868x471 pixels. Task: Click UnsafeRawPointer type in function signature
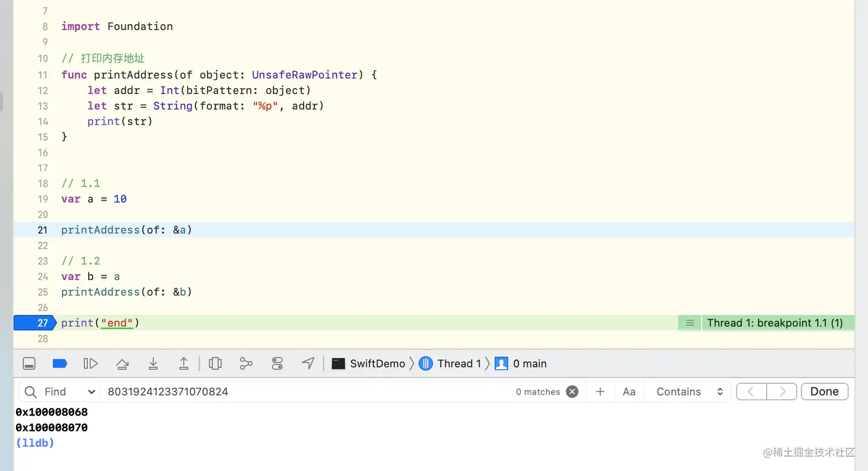[x=305, y=75]
